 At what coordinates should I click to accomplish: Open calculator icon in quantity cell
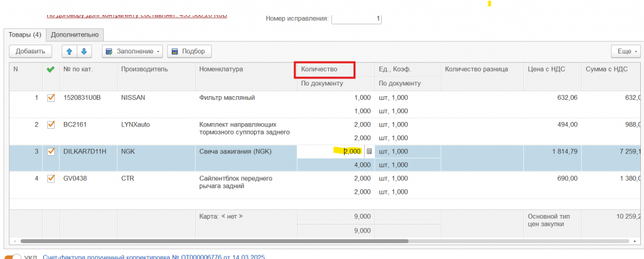click(369, 152)
